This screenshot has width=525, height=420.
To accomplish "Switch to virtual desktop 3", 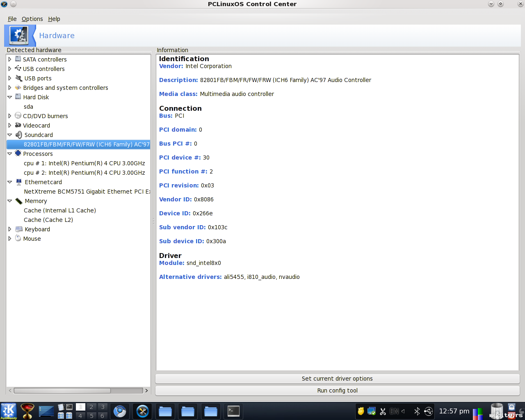I will point(103,407).
